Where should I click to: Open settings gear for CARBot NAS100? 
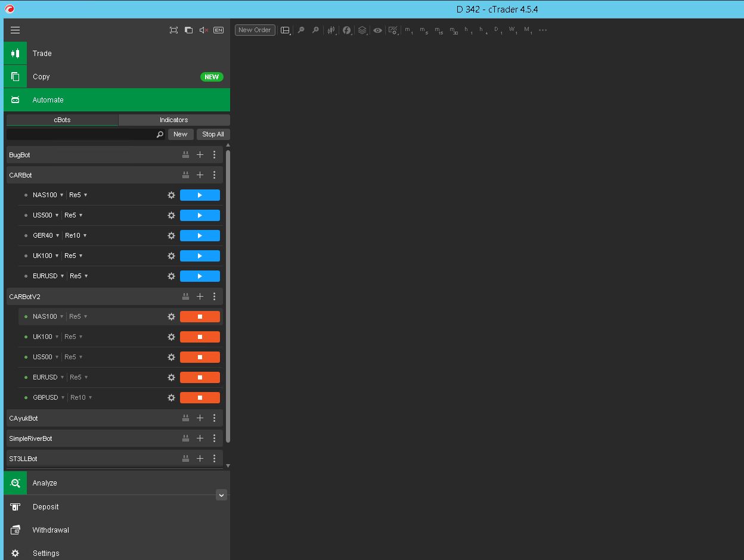coord(171,195)
